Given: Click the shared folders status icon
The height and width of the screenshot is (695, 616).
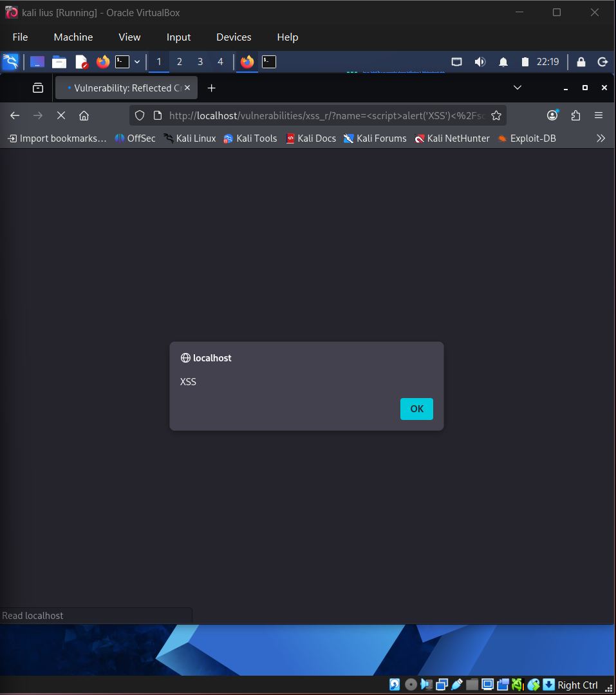Looking at the screenshot, I should click(x=472, y=685).
